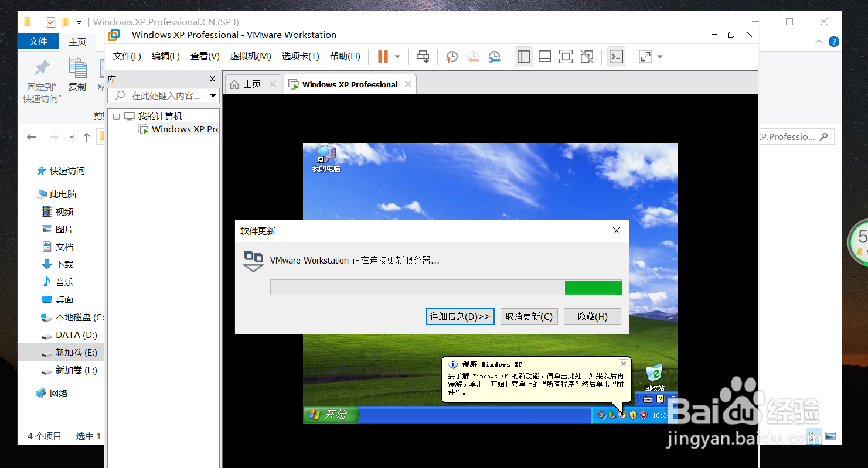Click the language bar keyboard icon
This screenshot has width=868, height=468.
click(648, 399)
